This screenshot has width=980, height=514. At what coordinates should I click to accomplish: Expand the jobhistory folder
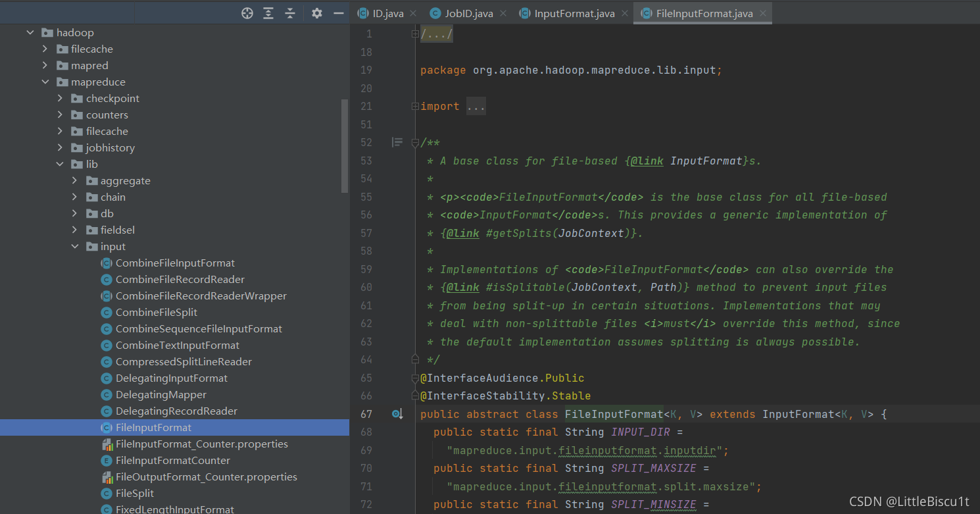tap(60, 147)
